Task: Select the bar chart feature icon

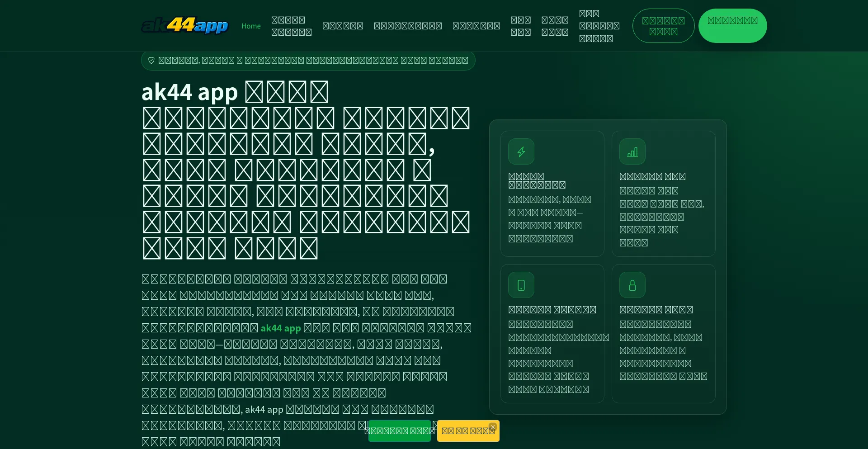Action: 632,151
